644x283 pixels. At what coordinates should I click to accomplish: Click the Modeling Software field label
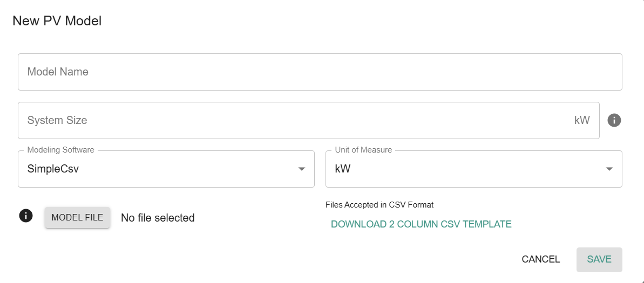pyautogui.click(x=60, y=150)
